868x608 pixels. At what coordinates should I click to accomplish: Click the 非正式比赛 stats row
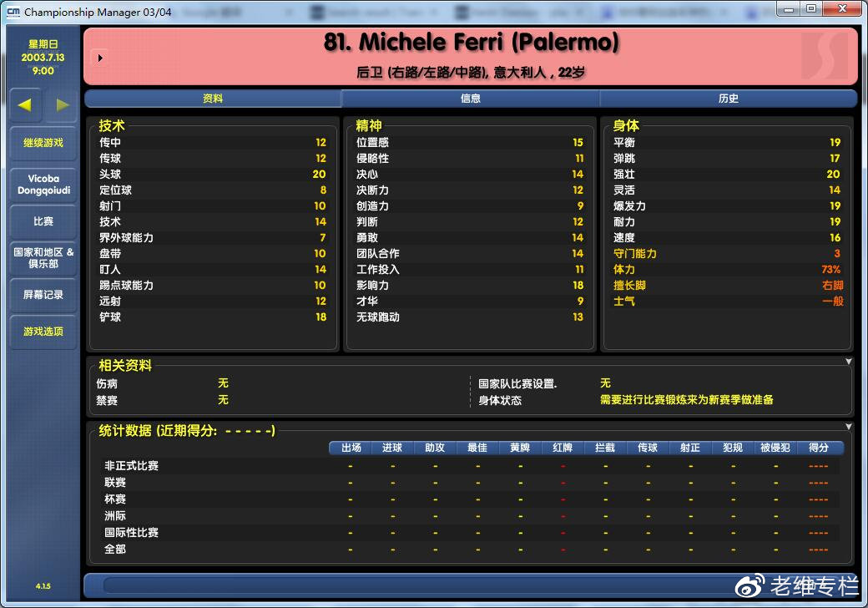(471, 466)
